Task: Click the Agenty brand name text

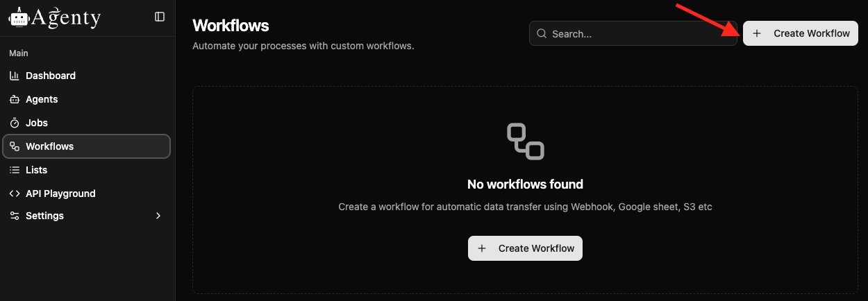Action: (66, 17)
